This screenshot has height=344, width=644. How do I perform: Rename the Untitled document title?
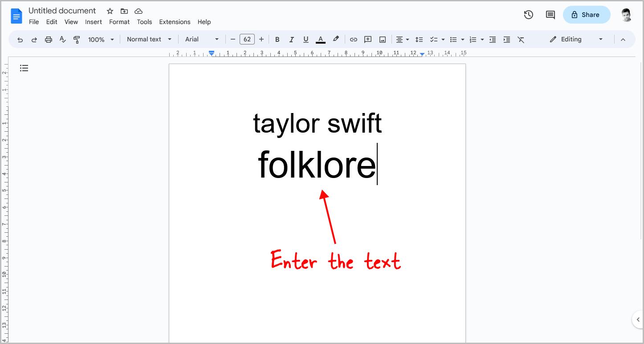[62, 11]
